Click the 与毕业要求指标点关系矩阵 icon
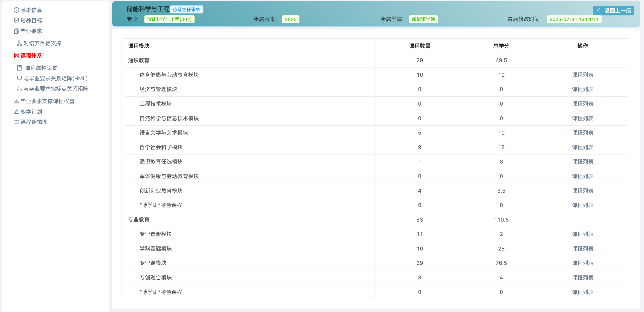The width and height of the screenshot is (644, 312). [20, 89]
